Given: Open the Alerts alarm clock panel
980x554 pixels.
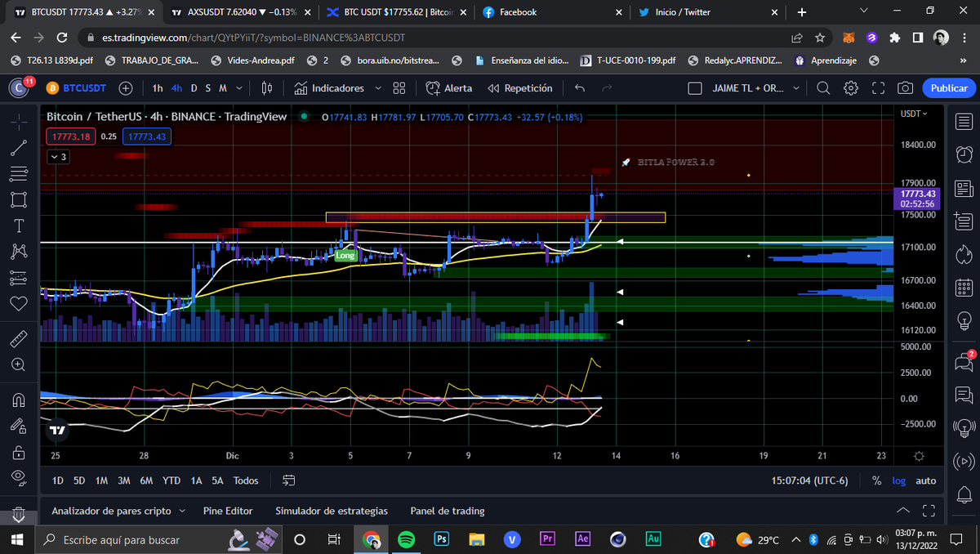Looking at the screenshot, I should [x=964, y=154].
